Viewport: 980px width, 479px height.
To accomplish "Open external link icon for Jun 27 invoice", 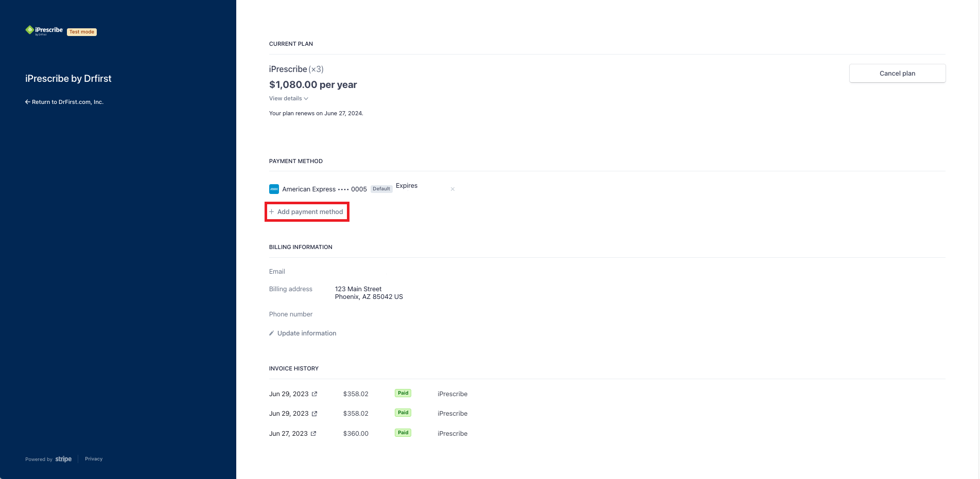I will click(313, 434).
